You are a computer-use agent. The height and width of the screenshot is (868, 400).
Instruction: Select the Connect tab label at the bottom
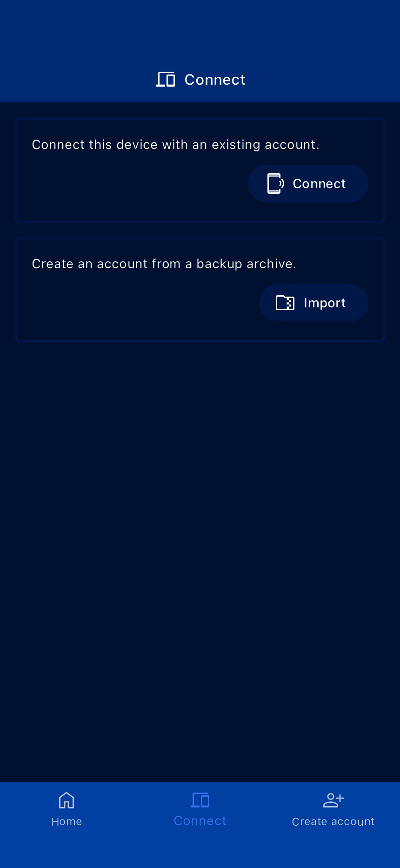coord(200,821)
